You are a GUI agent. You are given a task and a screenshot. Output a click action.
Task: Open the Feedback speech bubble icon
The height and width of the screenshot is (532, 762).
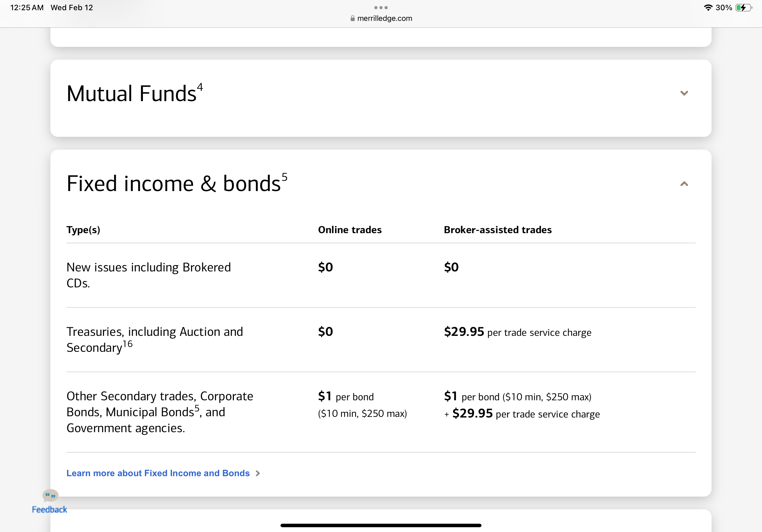pos(50,496)
